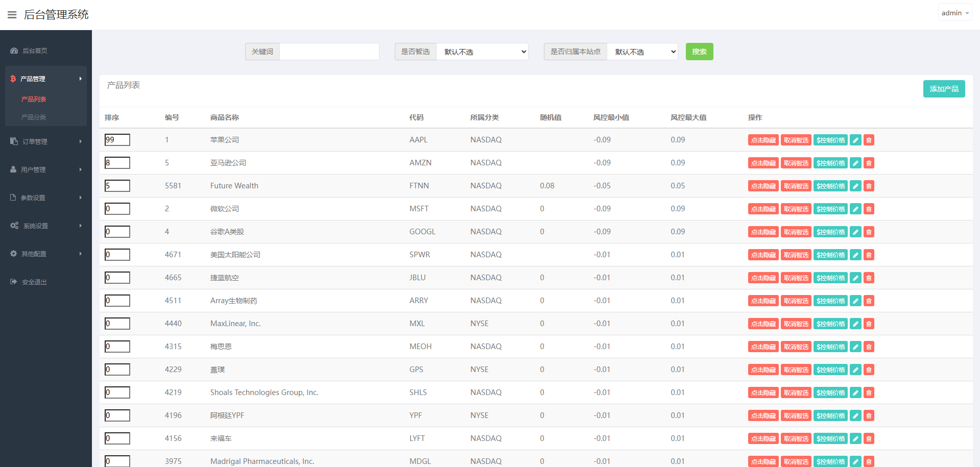Image resolution: width=980 pixels, height=467 pixels.
Task: Click the 关键词 search input field
Action: click(x=329, y=52)
